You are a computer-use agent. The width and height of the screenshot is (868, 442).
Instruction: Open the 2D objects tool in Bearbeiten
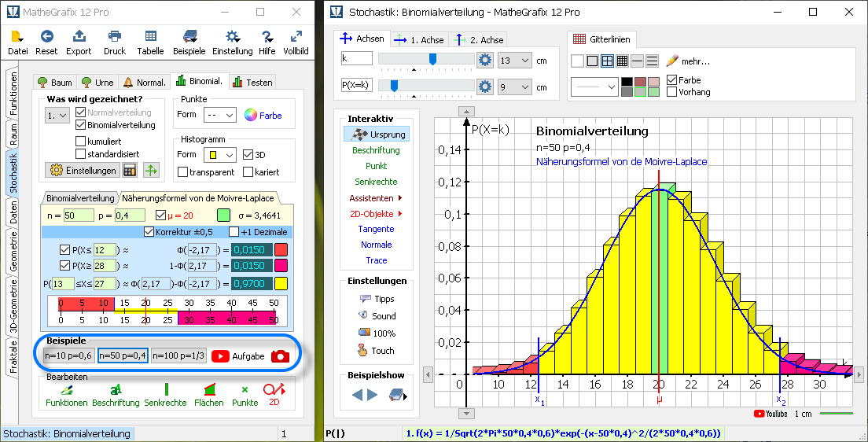274,396
